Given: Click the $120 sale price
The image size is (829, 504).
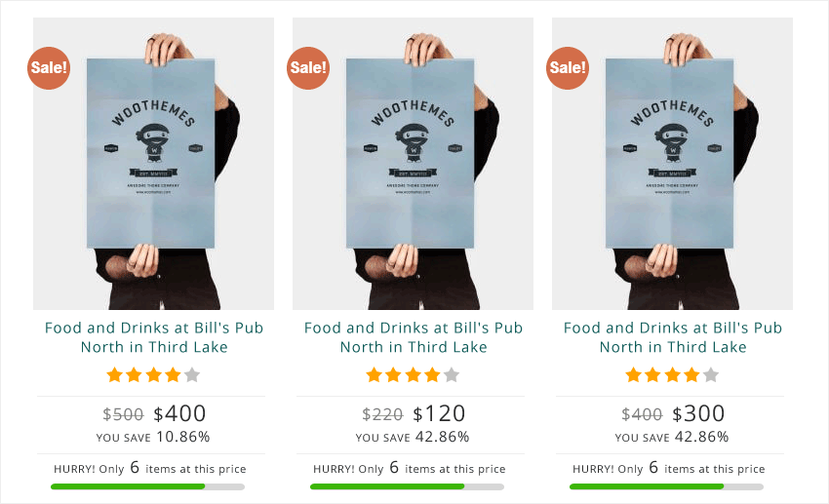Looking at the screenshot, I should click(439, 413).
